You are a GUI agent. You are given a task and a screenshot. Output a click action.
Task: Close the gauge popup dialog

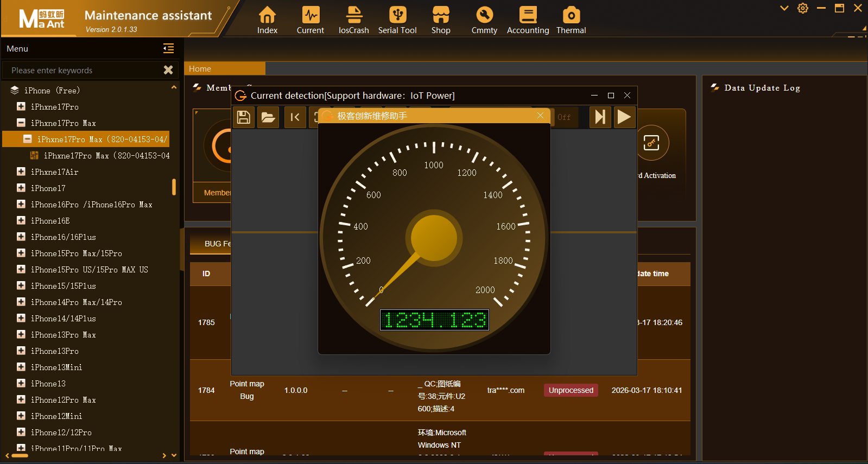coord(540,116)
